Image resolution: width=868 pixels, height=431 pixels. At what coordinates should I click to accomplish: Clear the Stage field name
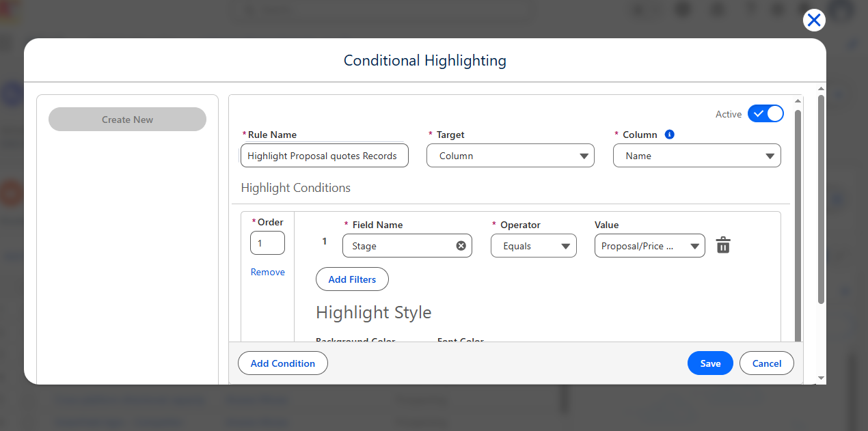[461, 246]
